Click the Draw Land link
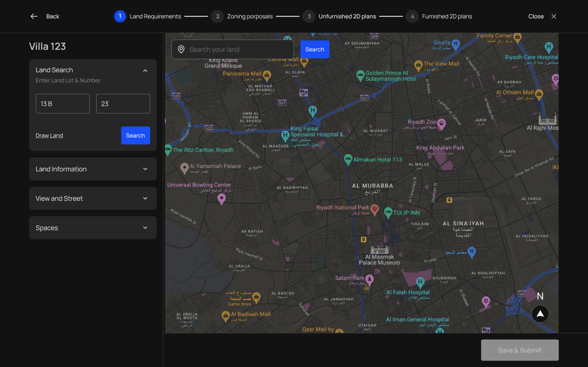This screenshot has width=588, height=367. tap(49, 136)
